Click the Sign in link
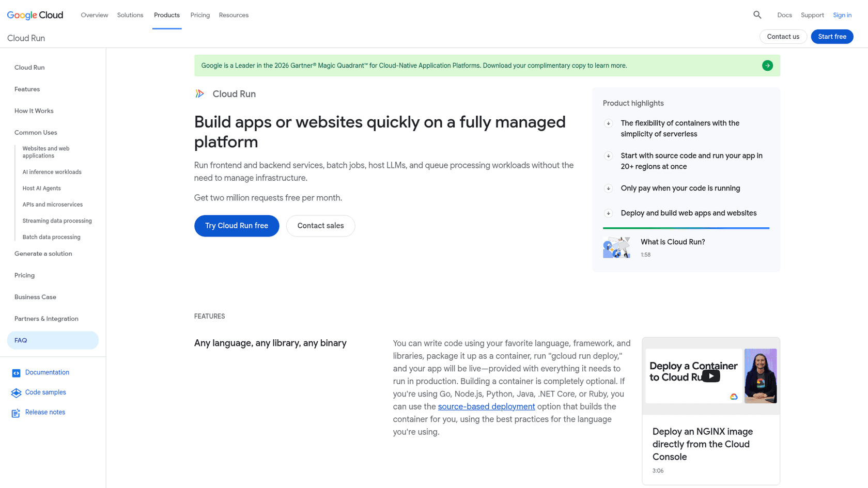The height and width of the screenshot is (488, 868). (x=842, y=15)
